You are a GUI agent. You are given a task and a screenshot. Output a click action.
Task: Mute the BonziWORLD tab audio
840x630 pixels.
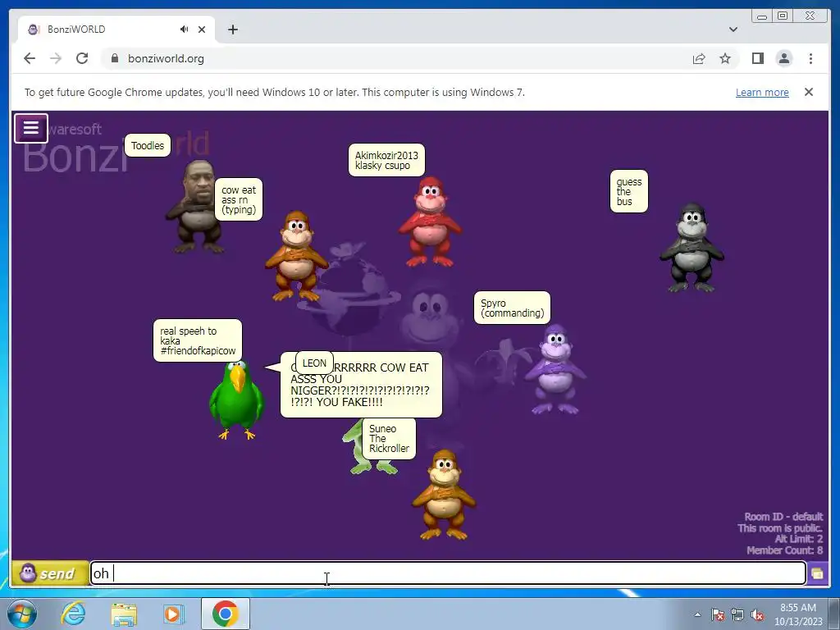pyautogui.click(x=185, y=30)
